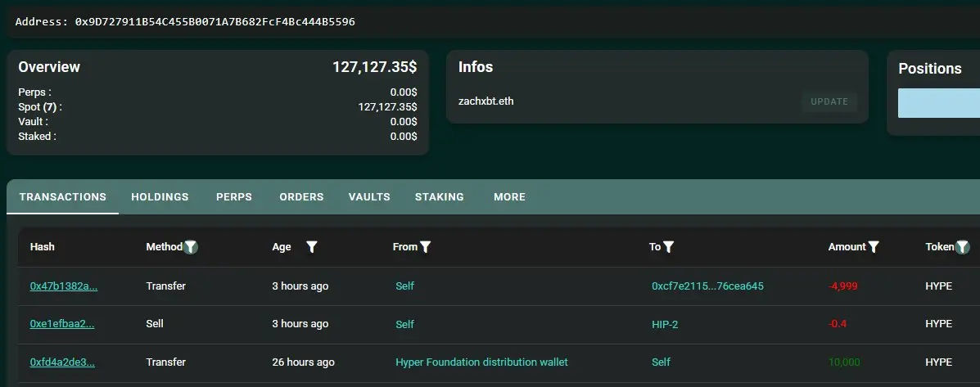The image size is (980, 387).
Task: Open transaction hash 0x47b1382a link
Action: pos(64,286)
